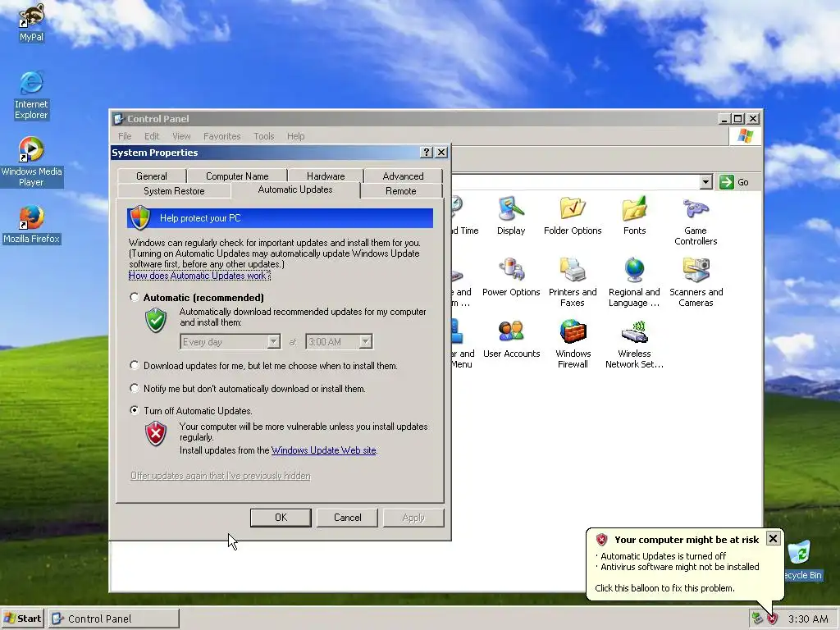840x630 pixels.
Task: Open Game Controllers applet
Action: 696,221
